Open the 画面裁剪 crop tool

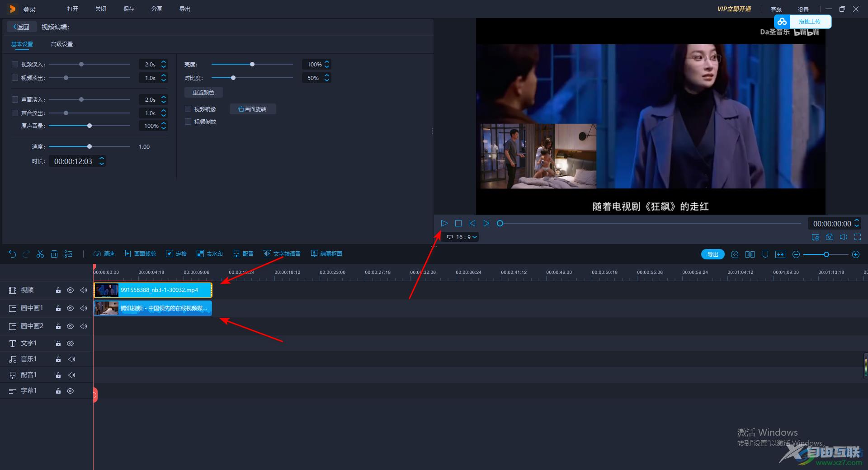pos(140,254)
